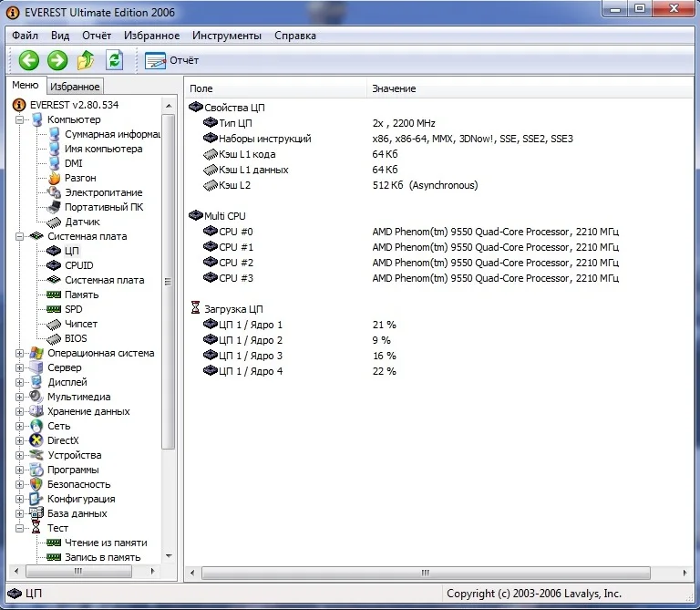Select the SPD memory item
This screenshot has width=700, height=610.
coord(65,309)
